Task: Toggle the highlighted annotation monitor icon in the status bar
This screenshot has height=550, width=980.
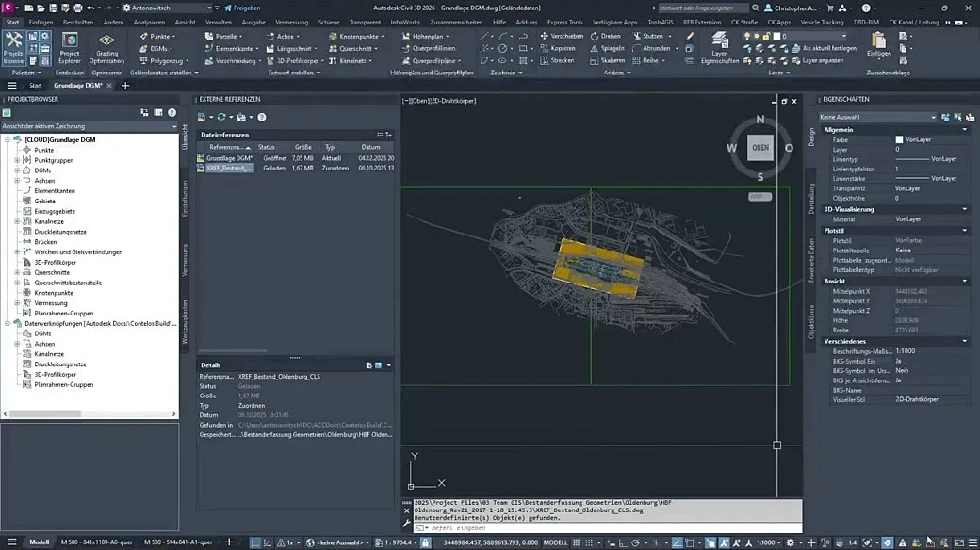Action: pyautogui.click(x=887, y=542)
